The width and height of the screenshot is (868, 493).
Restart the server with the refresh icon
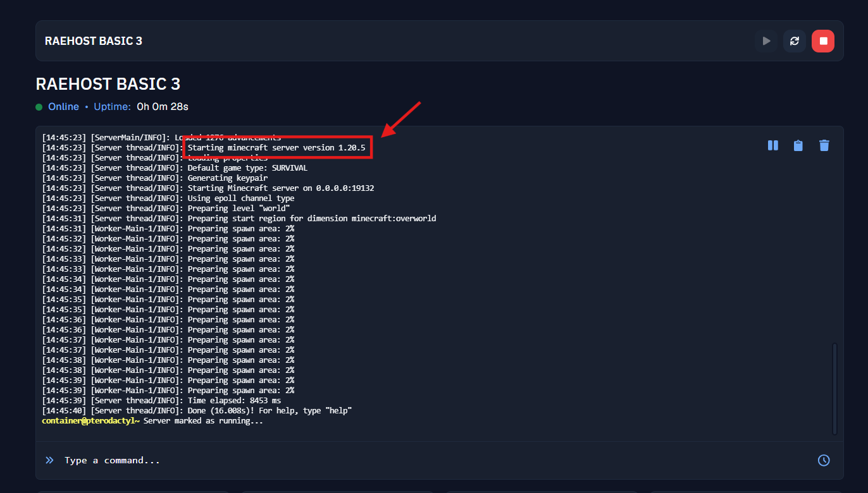(795, 41)
